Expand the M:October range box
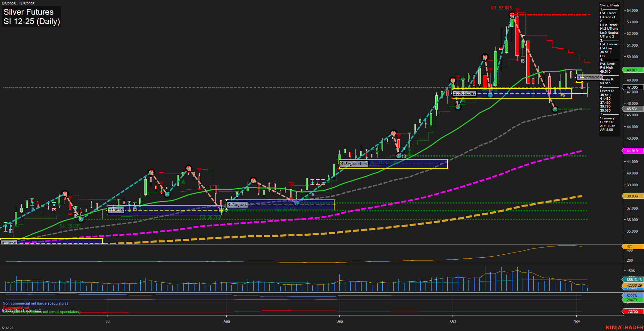The width and height of the screenshot is (644, 331). [465, 93]
